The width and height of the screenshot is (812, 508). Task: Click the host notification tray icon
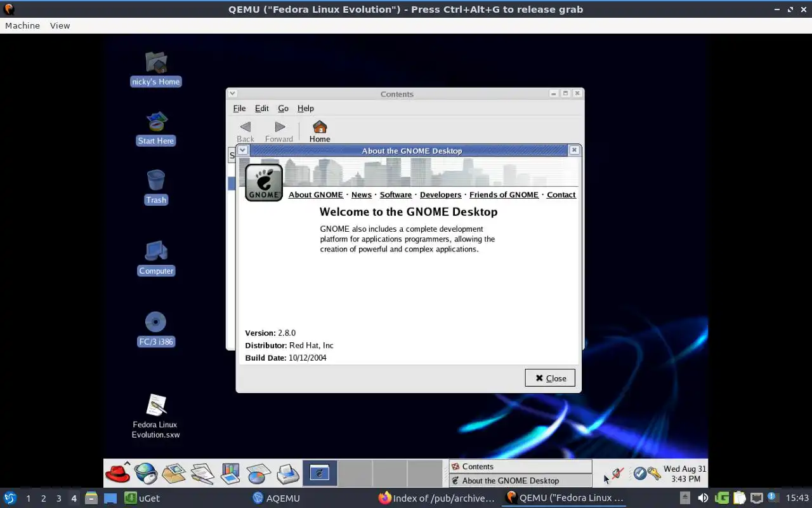click(772, 497)
